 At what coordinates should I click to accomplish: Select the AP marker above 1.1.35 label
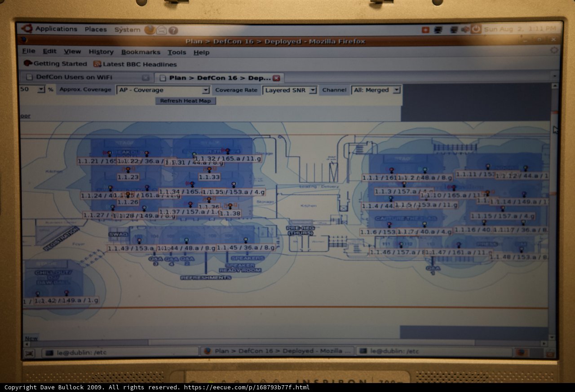[234, 184]
